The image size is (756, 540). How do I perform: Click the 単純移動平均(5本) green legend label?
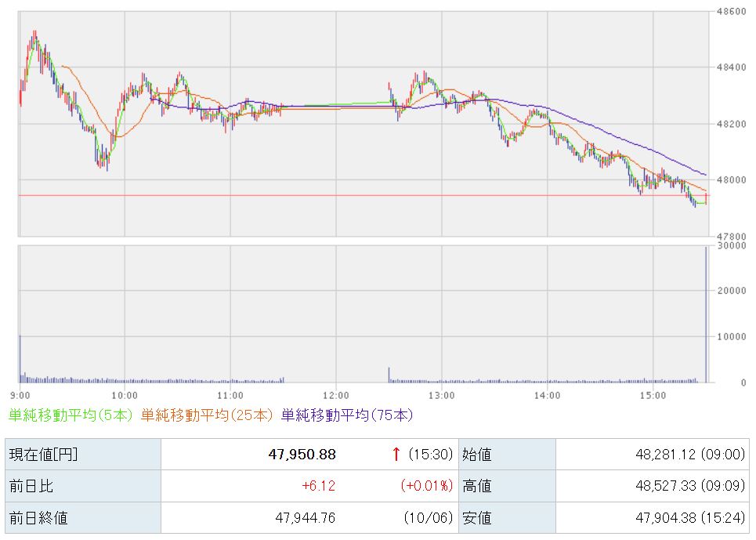71,415
